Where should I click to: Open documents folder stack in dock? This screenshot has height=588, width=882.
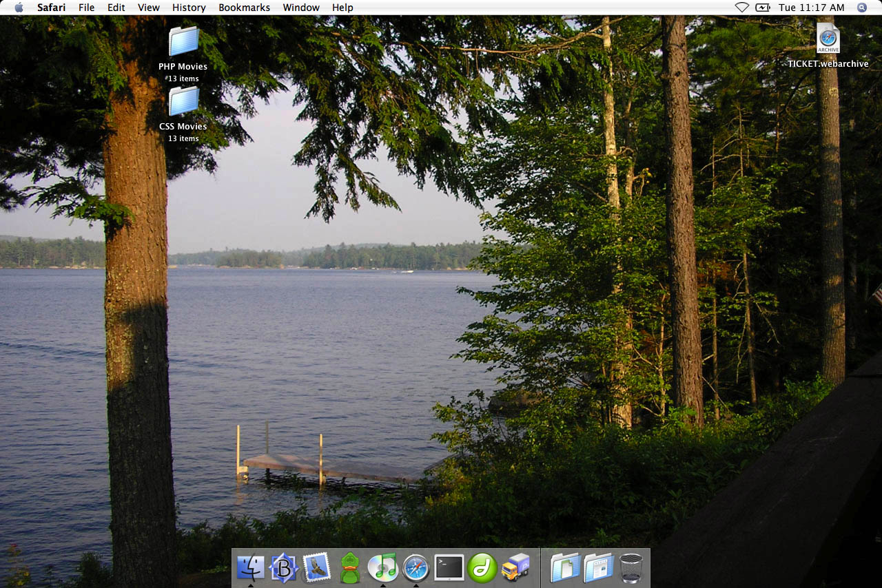point(565,568)
